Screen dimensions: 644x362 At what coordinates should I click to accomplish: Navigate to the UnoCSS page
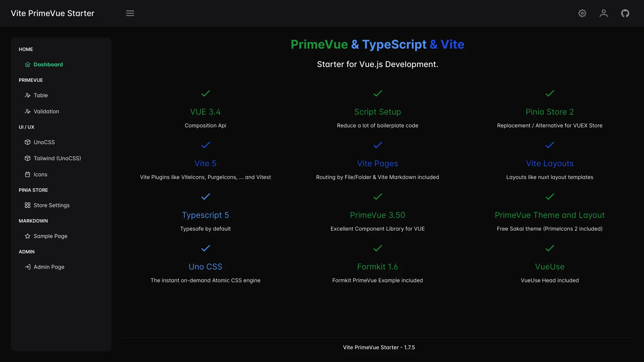(61, 142)
